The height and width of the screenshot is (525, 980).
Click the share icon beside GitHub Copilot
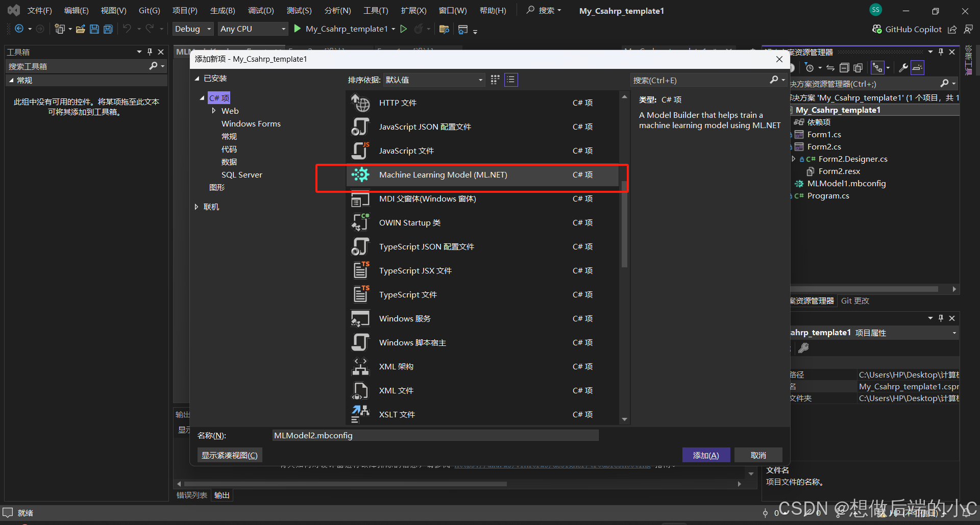pyautogui.click(x=952, y=29)
